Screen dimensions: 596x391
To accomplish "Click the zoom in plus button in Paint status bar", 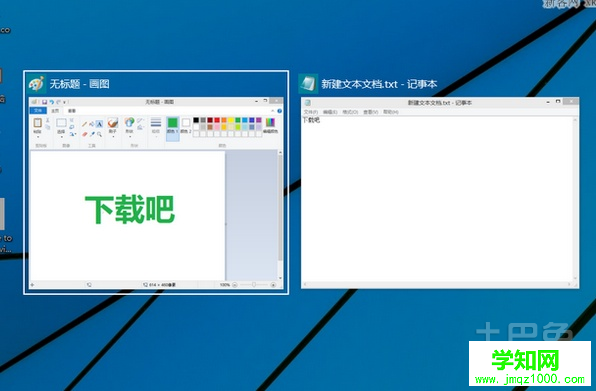I will 273,285.
